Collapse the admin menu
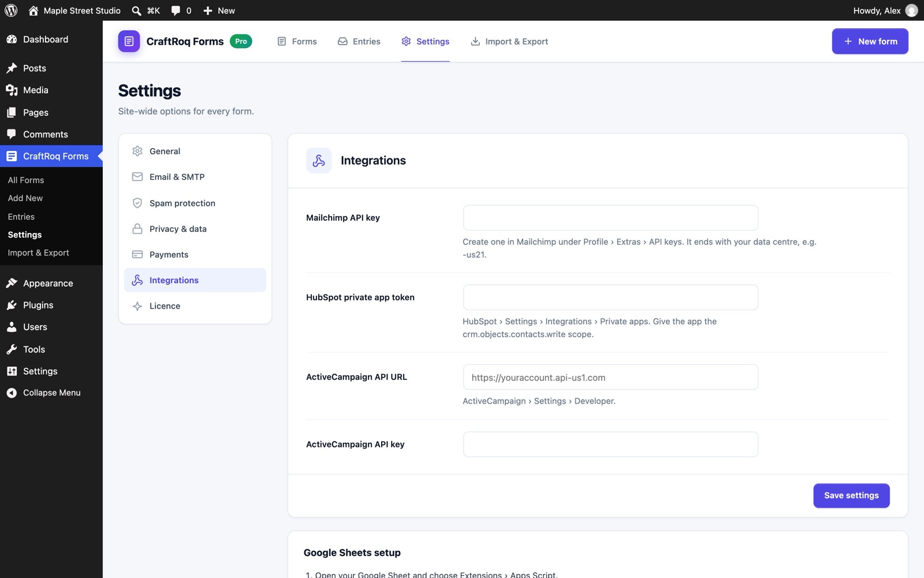The width and height of the screenshot is (924, 578). coord(51,393)
